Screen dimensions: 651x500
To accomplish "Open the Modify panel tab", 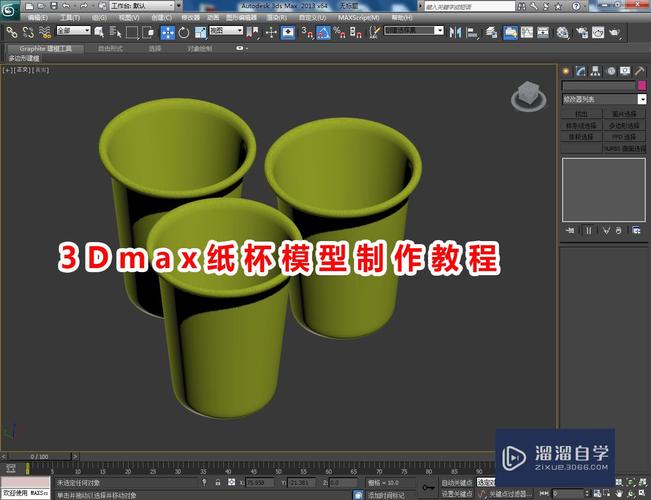I will click(x=581, y=71).
